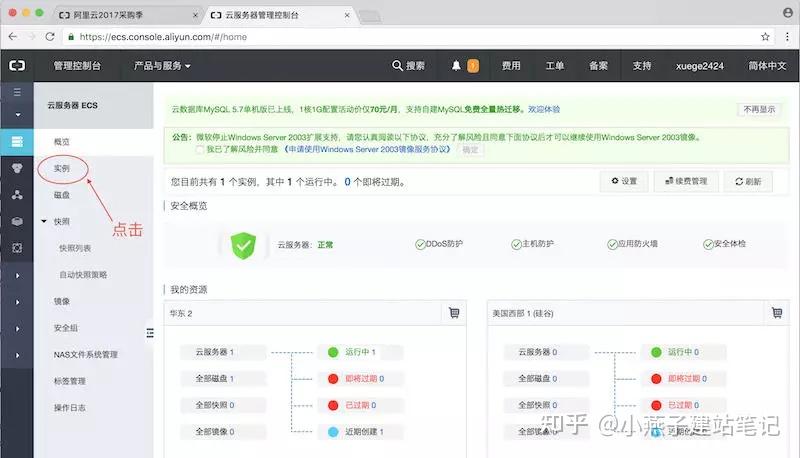Click 云服务器 1 under 华东 2
This screenshot has width=800, height=458.
point(223,352)
